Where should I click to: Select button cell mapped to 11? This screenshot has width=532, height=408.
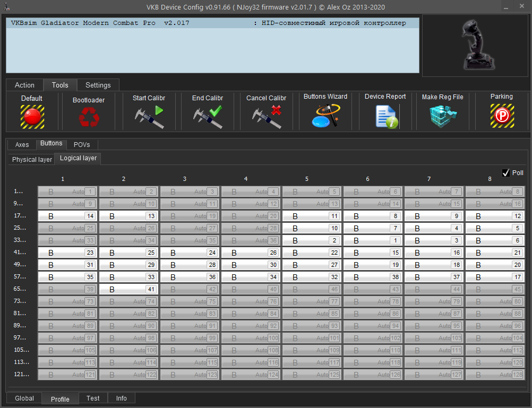tap(312, 216)
